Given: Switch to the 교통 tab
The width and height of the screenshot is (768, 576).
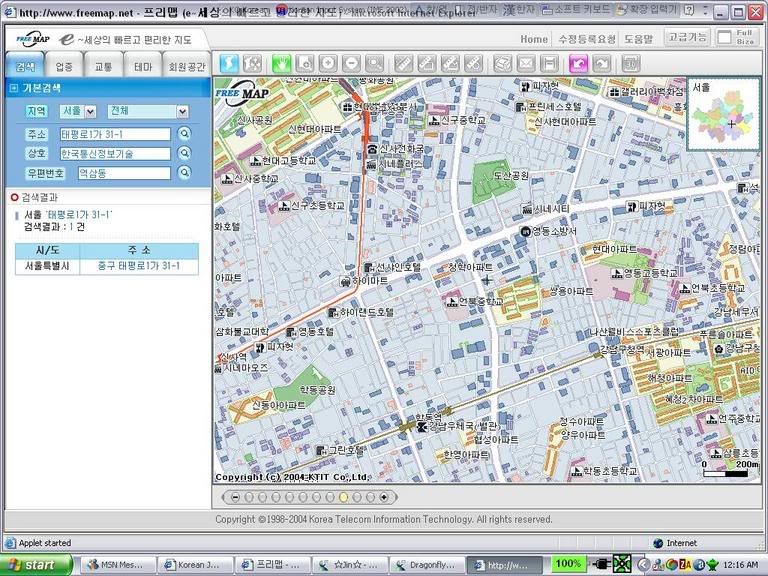Looking at the screenshot, I should (x=103, y=66).
